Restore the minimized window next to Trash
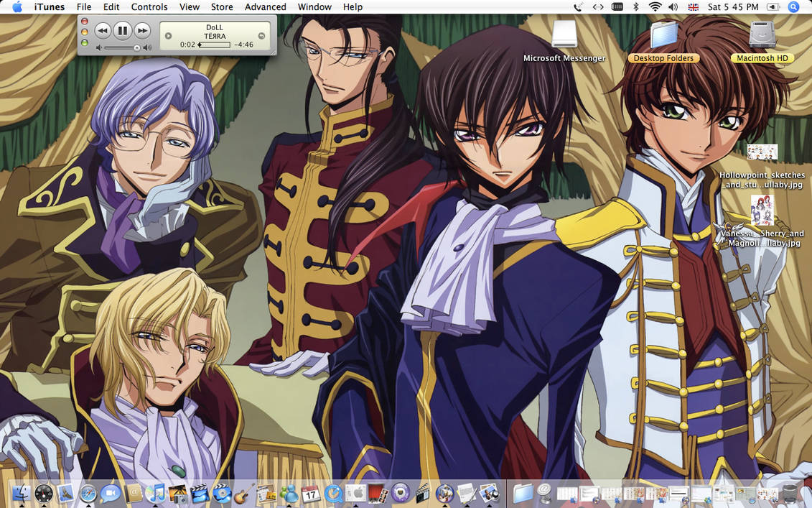Viewport: 812px width, 508px height. [767, 494]
